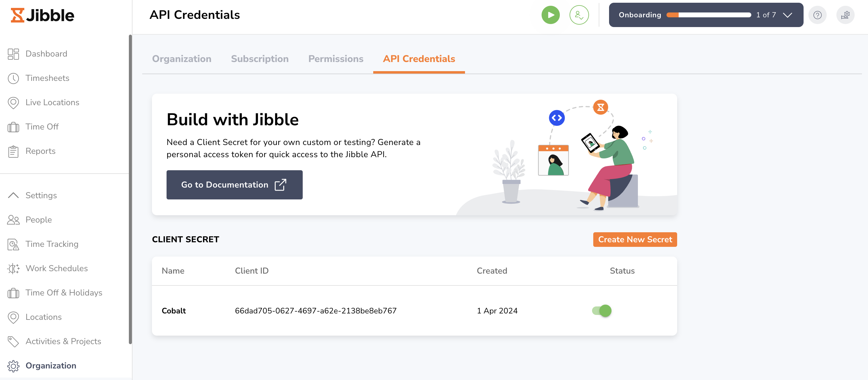This screenshot has width=868, height=380.
Task: Collapse the Settings section in sidebar
Action: pos(13,195)
